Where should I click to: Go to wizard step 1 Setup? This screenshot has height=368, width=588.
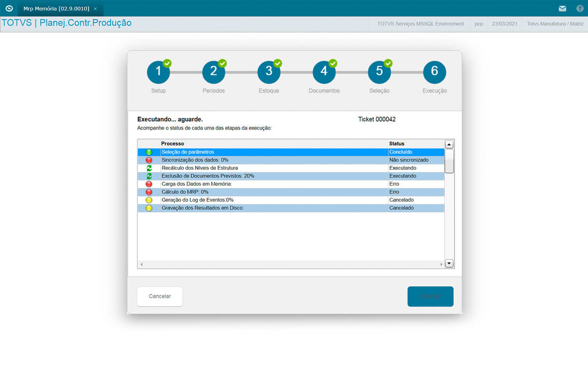158,72
